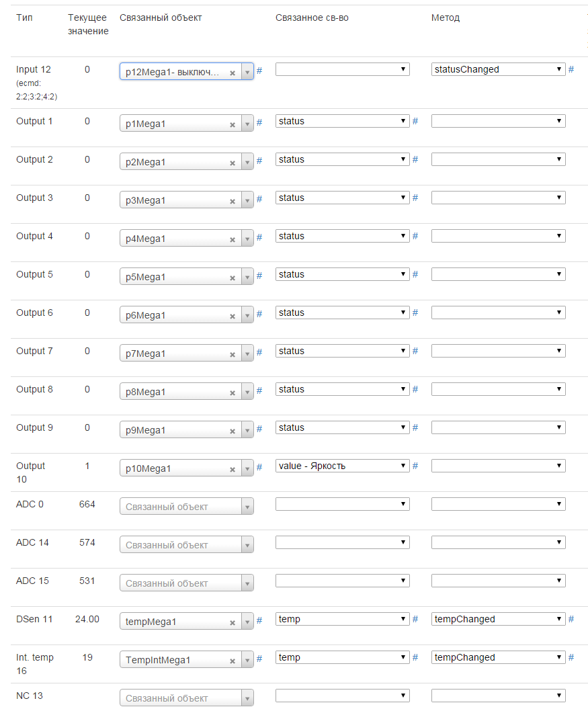Open the empty method dropdown for Output 4
This screenshot has width=588, height=709.
(498, 236)
